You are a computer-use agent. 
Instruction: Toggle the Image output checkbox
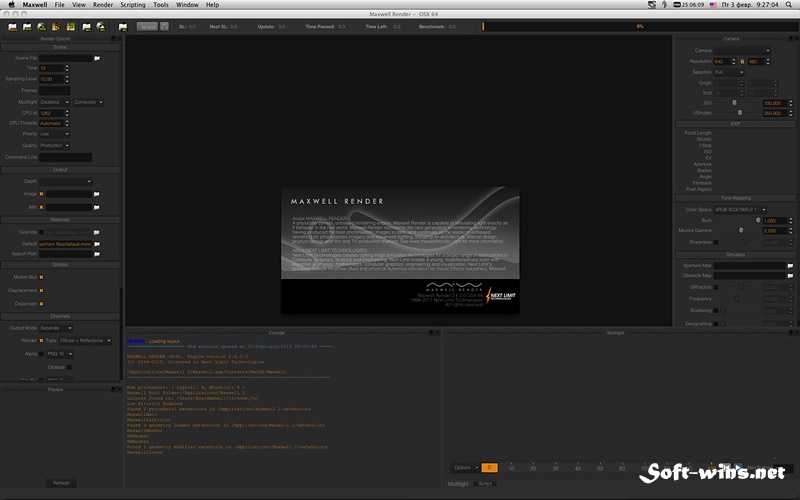pyautogui.click(x=41, y=194)
